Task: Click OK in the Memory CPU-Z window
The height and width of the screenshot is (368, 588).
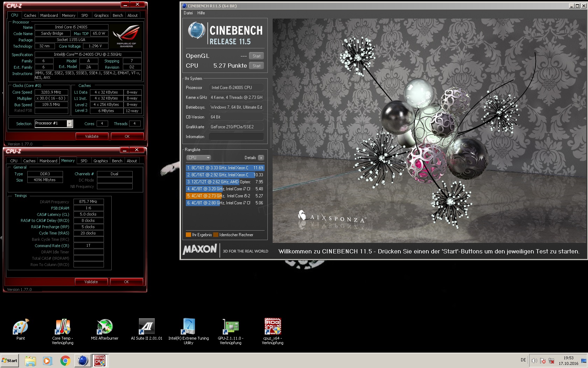Action: click(126, 282)
